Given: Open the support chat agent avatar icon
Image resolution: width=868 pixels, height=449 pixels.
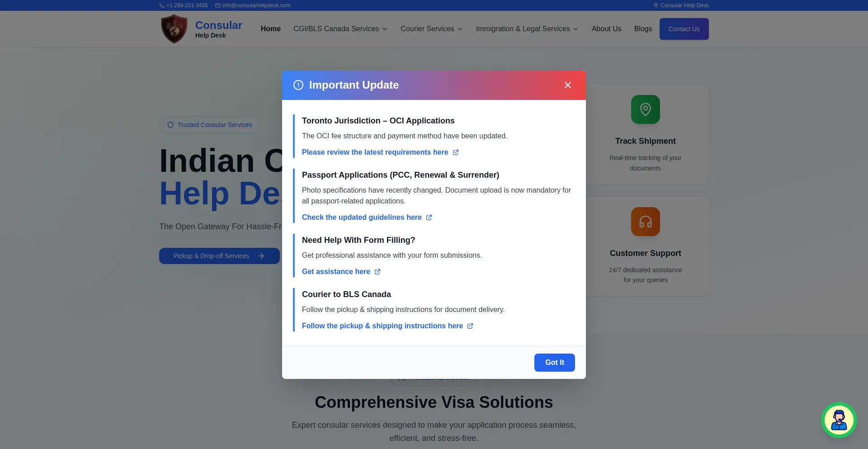Looking at the screenshot, I should [839, 420].
